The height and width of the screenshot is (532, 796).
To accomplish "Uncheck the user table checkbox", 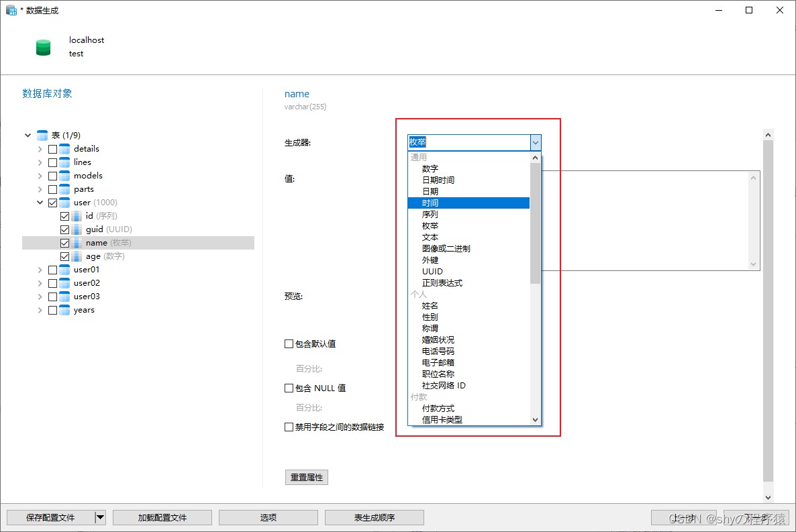I will (53, 203).
